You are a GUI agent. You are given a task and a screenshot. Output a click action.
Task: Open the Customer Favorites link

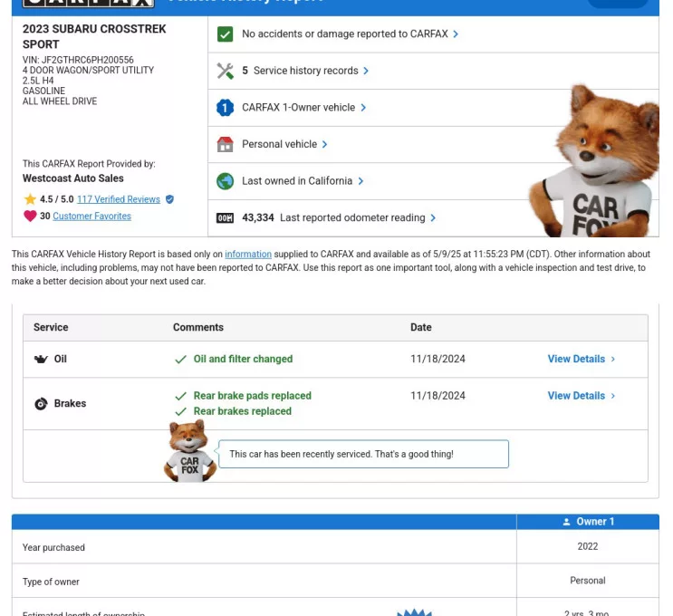(x=91, y=217)
